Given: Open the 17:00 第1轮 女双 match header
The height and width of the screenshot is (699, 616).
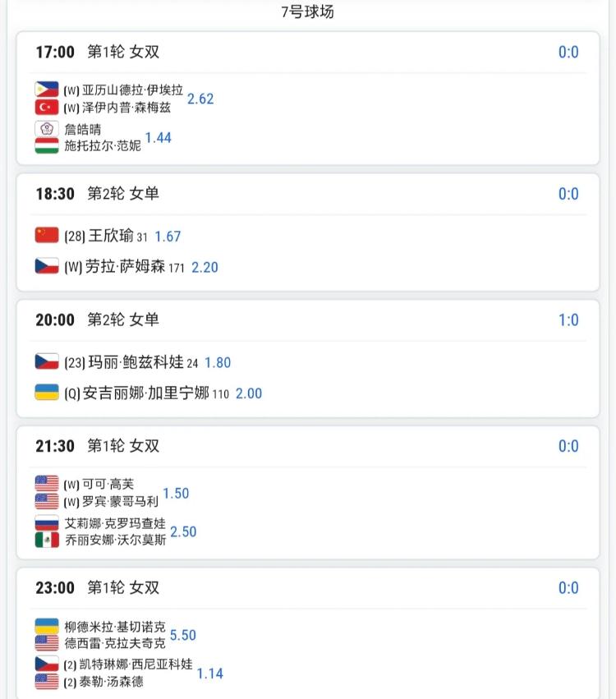Looking at the screenshot, I should point(97,52).
